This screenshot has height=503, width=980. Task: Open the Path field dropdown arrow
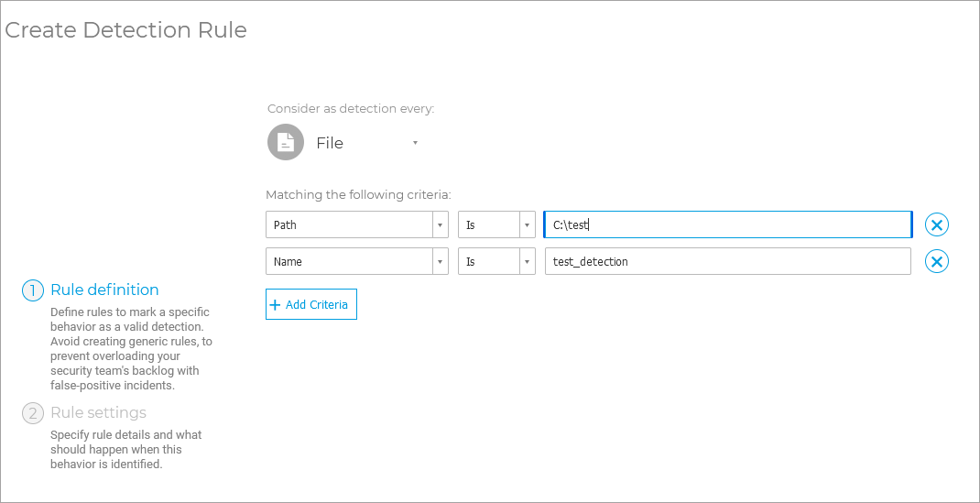tap(441, 225)
